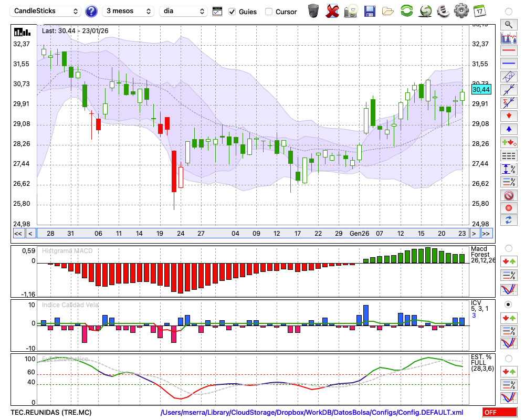The width and height of the screenshot is (525, 420).
Task: Click the magnifying glass zoom tool
Action: click(508, 24)
